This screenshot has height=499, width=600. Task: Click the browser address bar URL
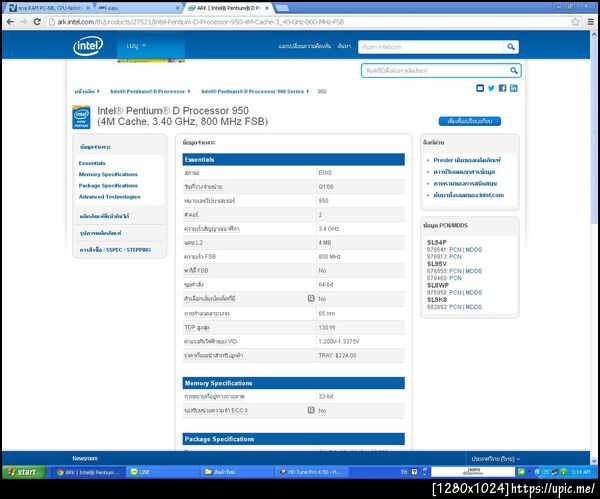click(x=201, y=22)
